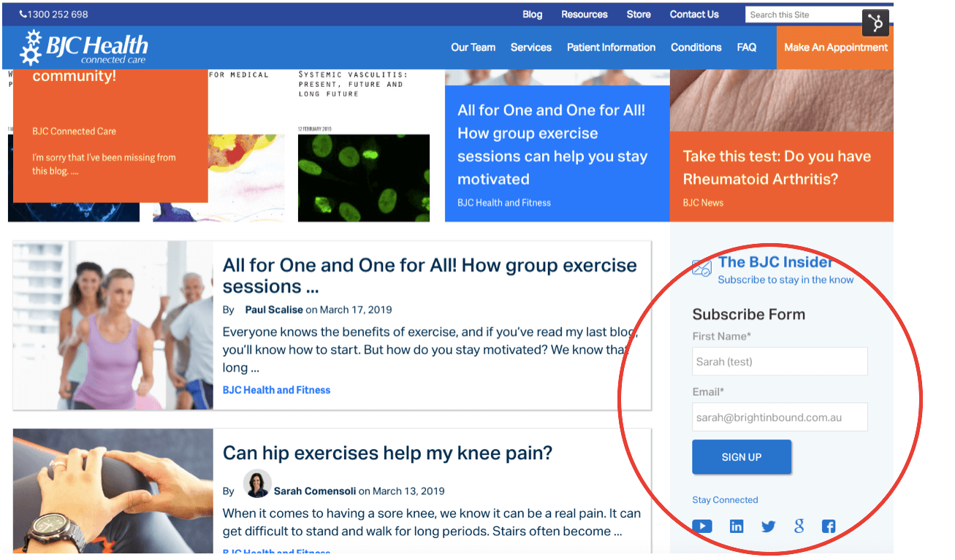Click The BJC Insider heading
Image resolution: width=955 pixels, height=560 pixels.
(x=775, y=262)
